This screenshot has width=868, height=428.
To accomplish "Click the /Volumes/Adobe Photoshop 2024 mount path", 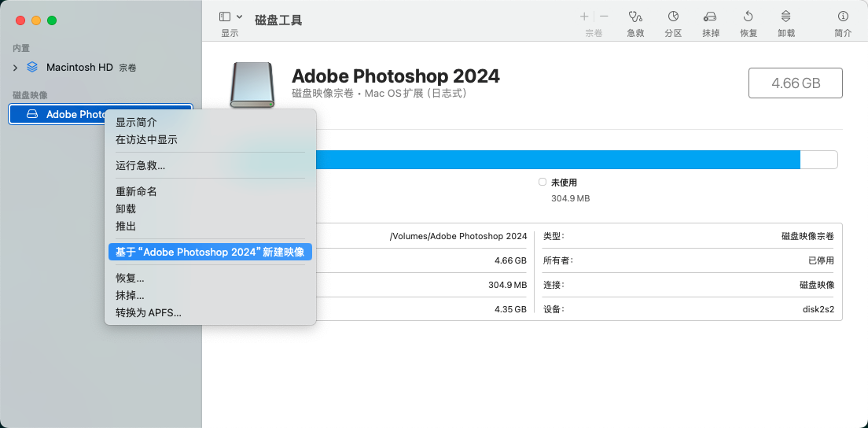I will (x=458, y=237).
